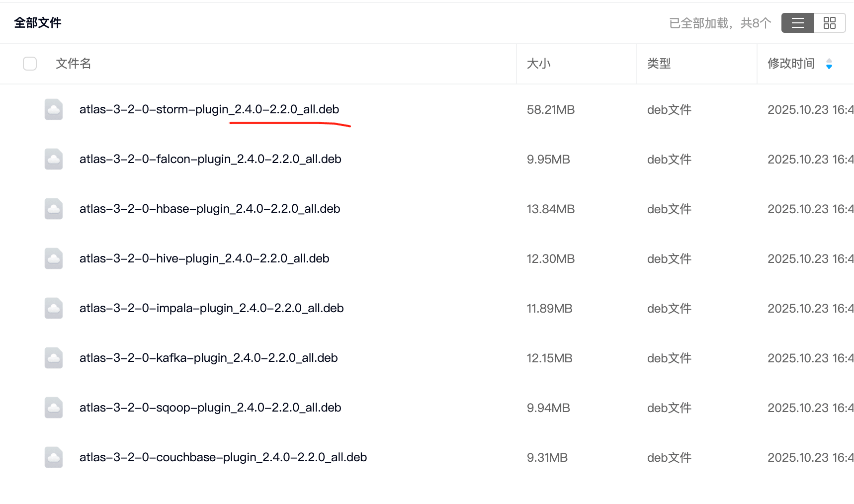Check the select-all files checkbox
This screenshot has height=504, width=854.
pos(30,64)
